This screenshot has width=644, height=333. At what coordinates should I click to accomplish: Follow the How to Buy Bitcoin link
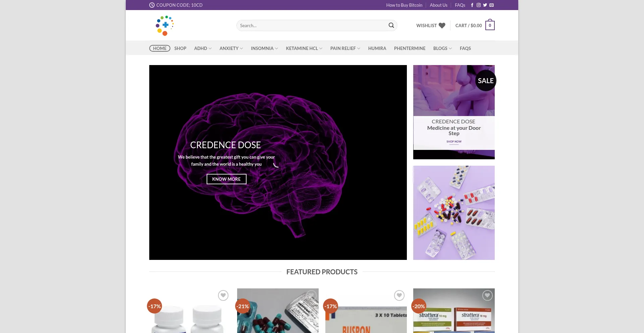pos(404,5)
